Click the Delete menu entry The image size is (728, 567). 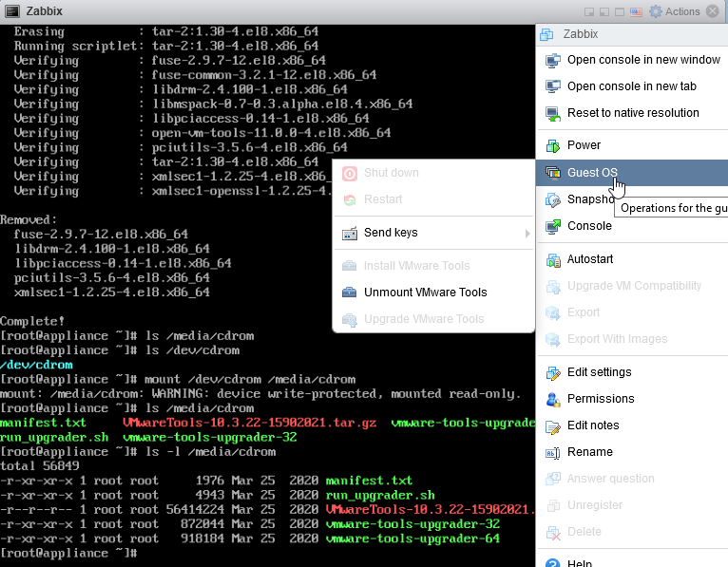click(584, 532)
